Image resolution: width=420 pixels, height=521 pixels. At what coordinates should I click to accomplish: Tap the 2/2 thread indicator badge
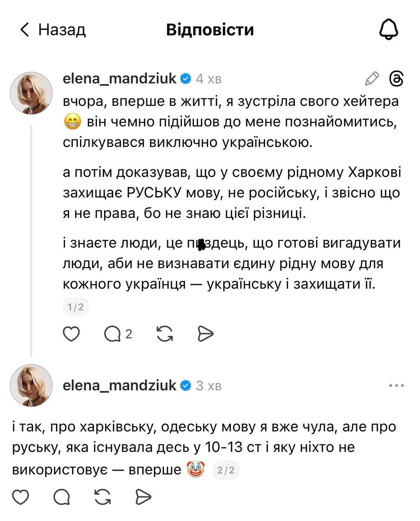pyautogui.click(x=226, y=471)
